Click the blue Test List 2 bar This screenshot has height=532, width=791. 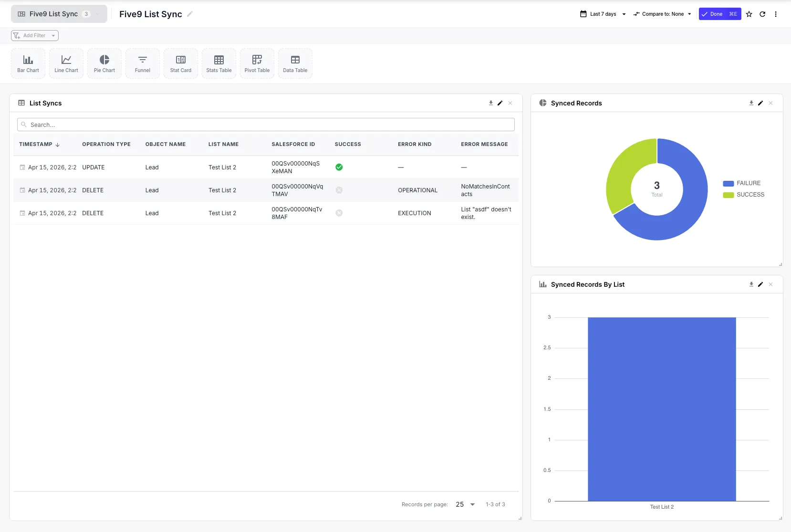tap(662, 409)
